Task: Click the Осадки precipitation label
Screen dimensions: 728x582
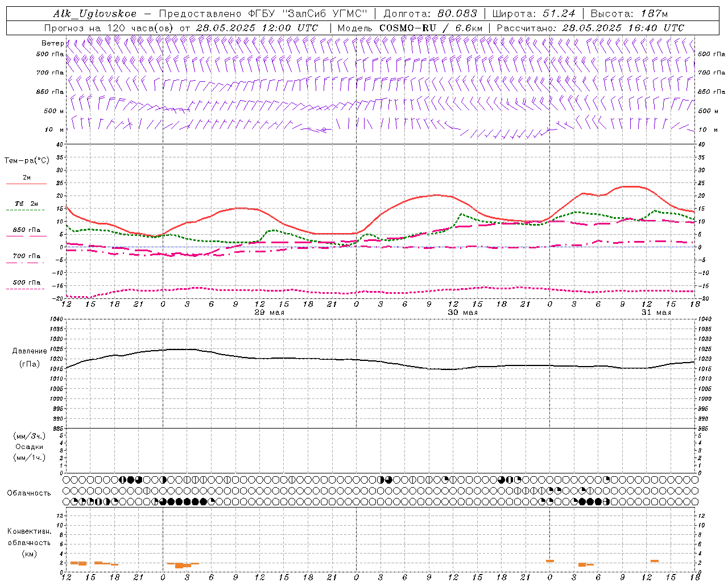Action: pyautogui.click(x=29, y=447)
